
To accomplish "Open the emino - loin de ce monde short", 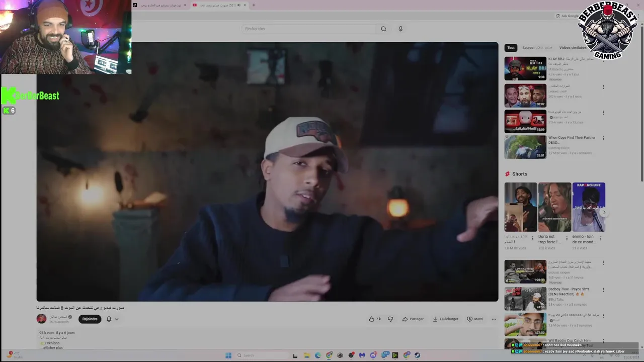I will coord(589,207).
